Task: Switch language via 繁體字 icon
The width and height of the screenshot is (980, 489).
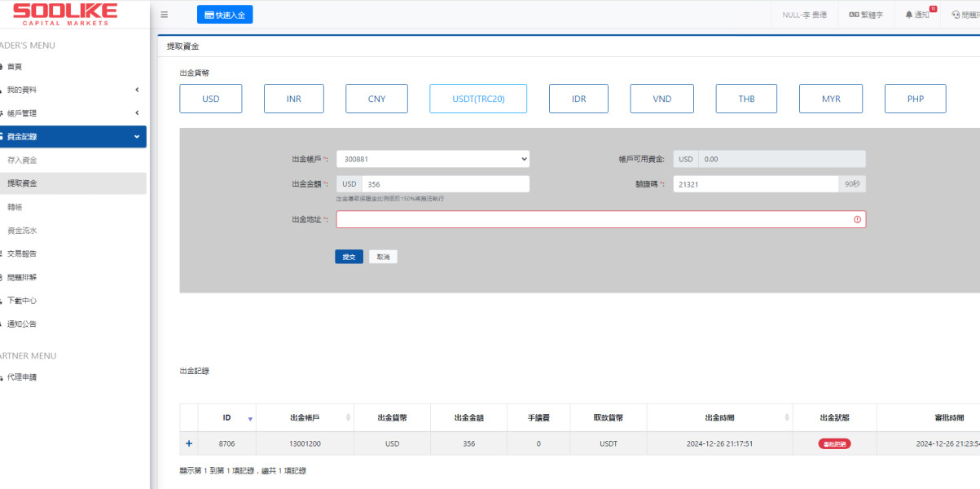Action: [x=854, y=15]
